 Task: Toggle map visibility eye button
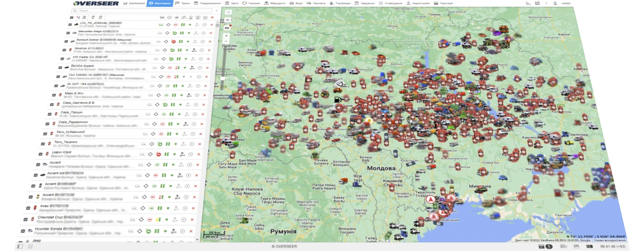coord(227,20)
